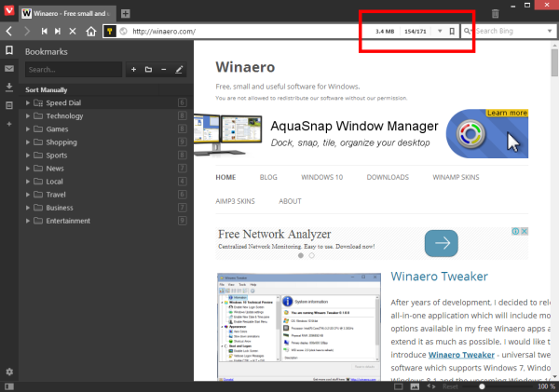Open tab tiling options in status bar
Screen dimensions: 559x392
click(399, 386)
